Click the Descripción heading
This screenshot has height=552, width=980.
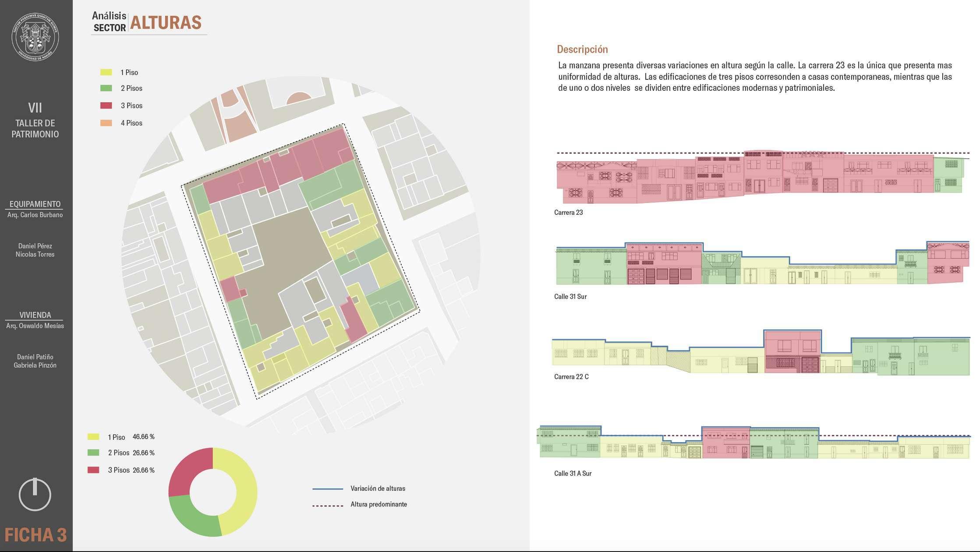[x=582, y=49]
